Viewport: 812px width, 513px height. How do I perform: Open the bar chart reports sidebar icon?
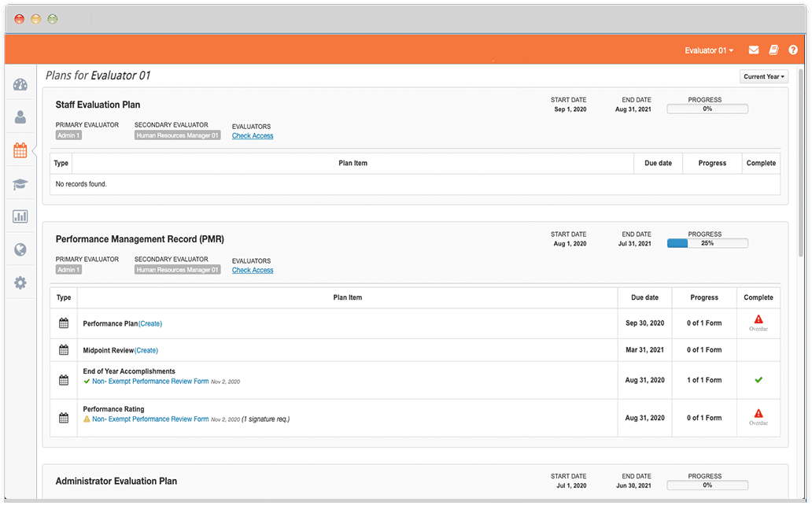[x=20, y=216]
